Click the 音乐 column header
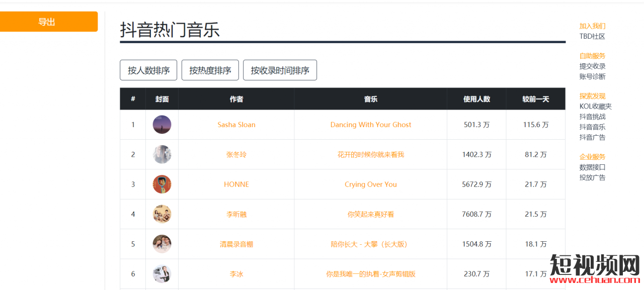The image size is (644, 290). 371,99
